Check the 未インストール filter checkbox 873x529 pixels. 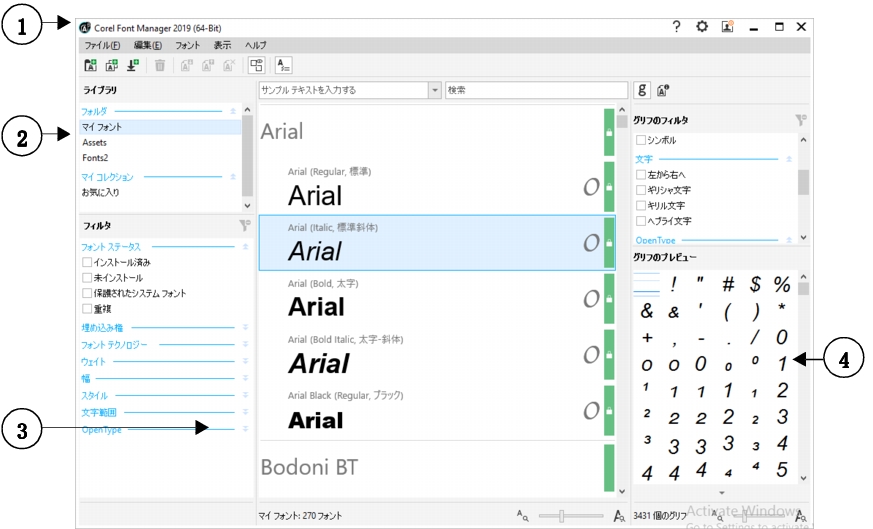pyautogui.click(x=88, y=278)
